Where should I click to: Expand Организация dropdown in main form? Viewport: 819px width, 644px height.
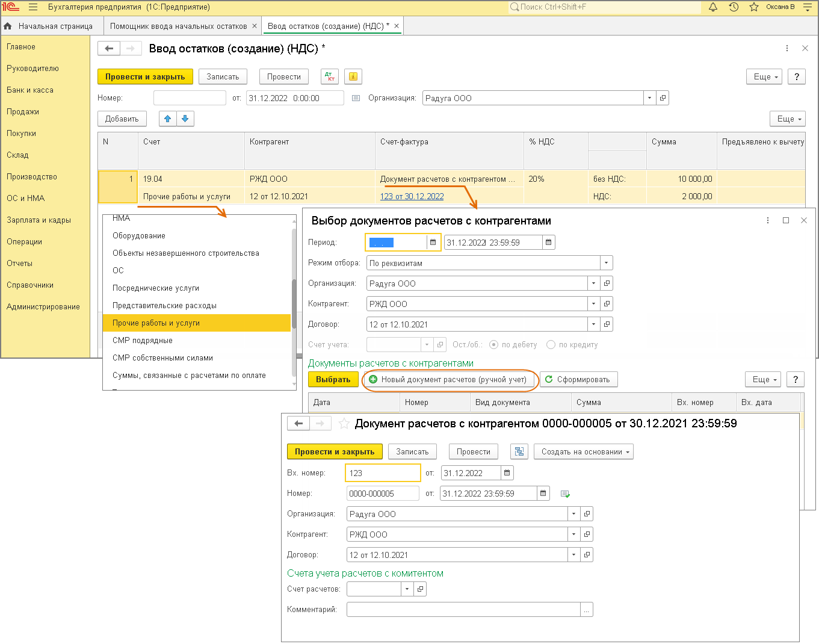[649, 98]
